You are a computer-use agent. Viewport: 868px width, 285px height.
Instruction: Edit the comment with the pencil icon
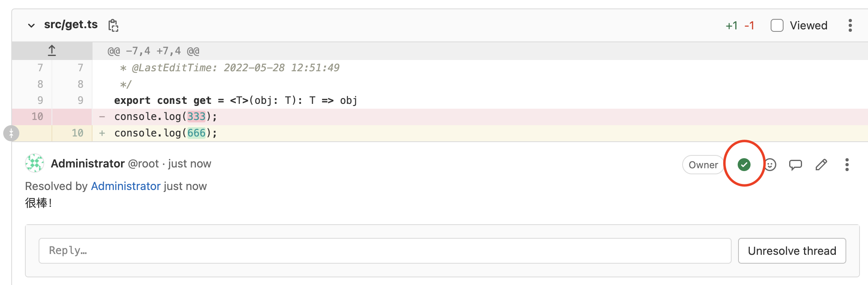point(821,165)
